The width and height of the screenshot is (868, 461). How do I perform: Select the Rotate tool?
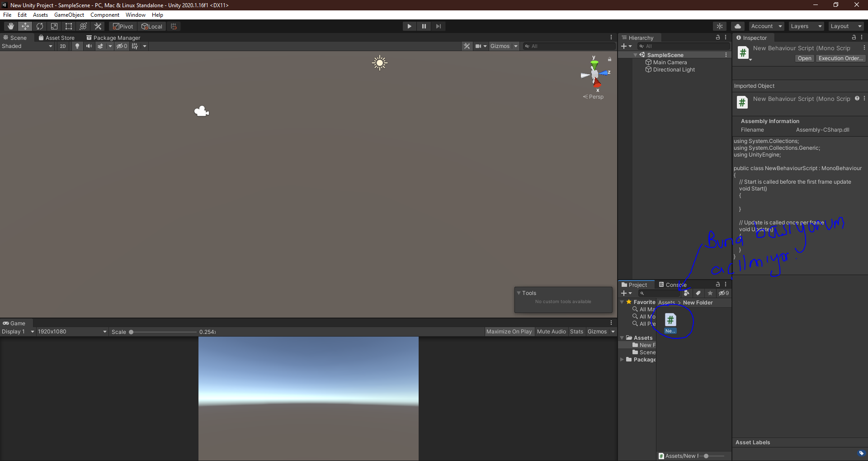[x=40, y=26]
